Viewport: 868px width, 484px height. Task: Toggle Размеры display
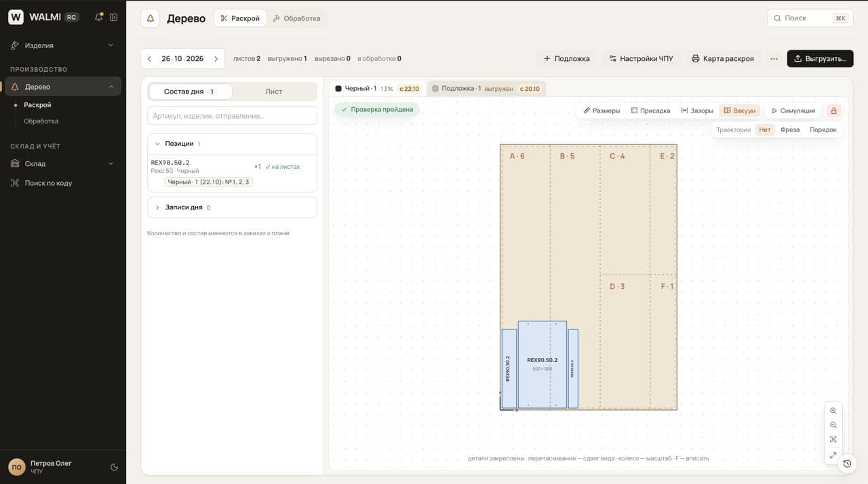[x=601, y=110]
